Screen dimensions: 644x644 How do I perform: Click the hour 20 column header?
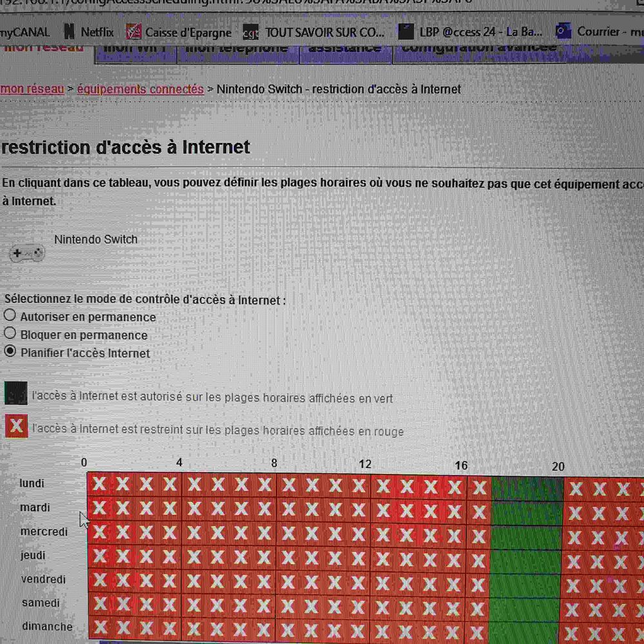pos(558,467)
